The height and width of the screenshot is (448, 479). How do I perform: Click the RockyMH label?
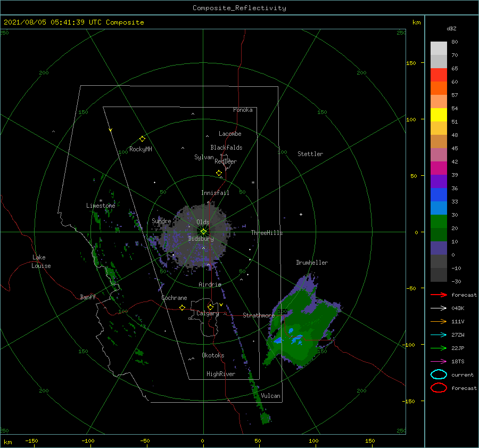click(141, 149)
